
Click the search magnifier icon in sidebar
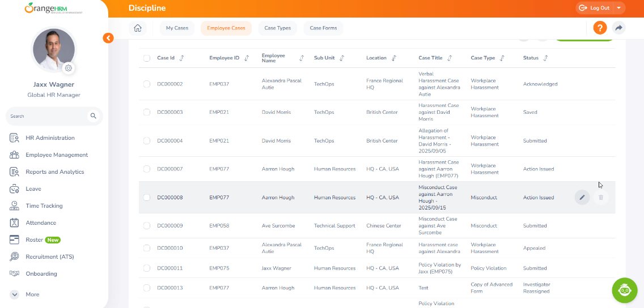pos(94,116)
